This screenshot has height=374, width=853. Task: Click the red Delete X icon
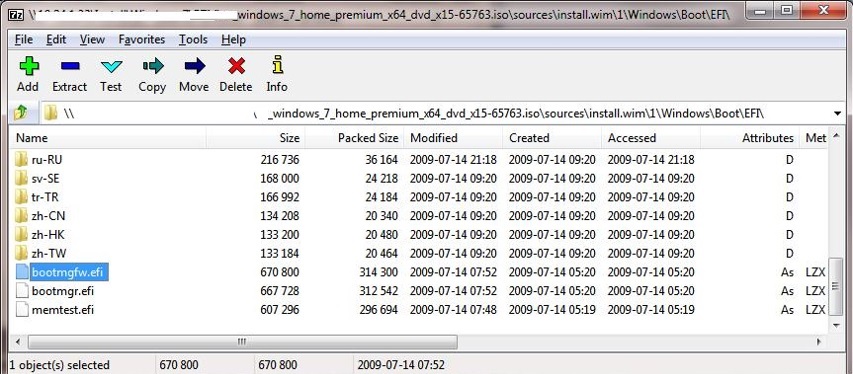[236, 66]
